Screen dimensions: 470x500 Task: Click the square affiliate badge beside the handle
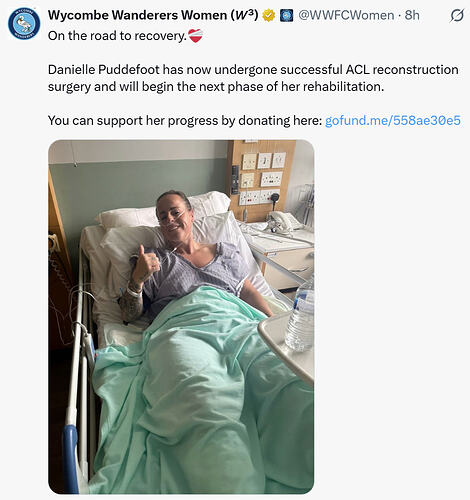(286, 15)
